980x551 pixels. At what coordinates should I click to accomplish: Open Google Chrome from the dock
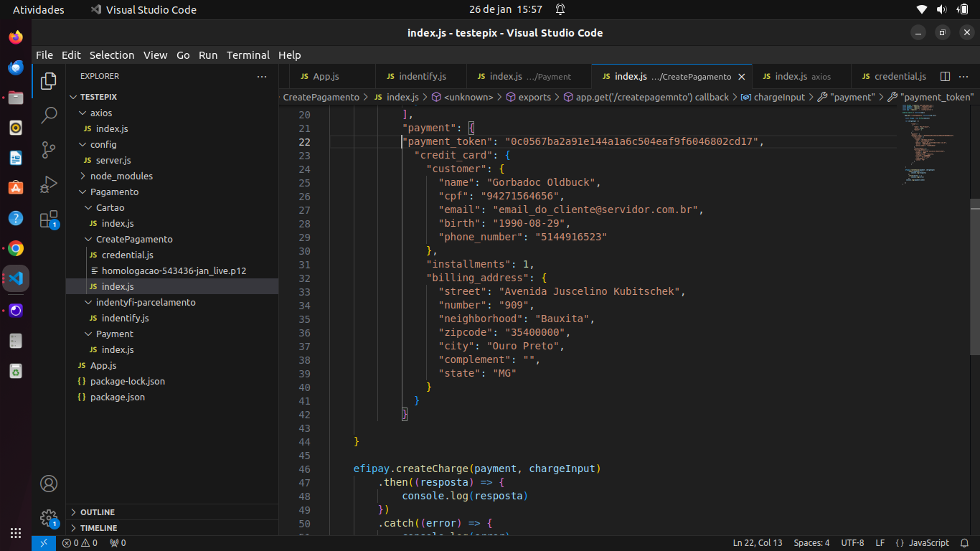pyautogui.click(x=16, y=248)
